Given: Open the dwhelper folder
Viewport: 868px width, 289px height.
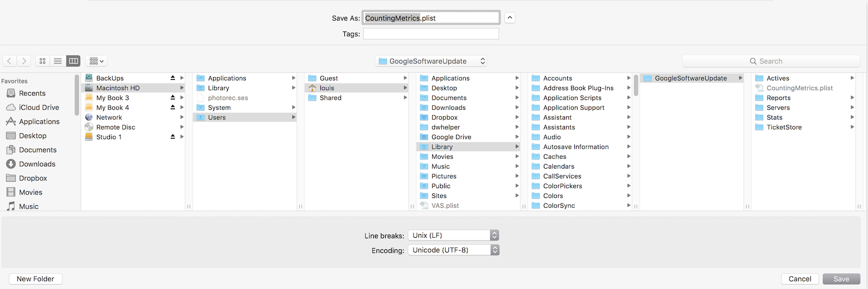Looking at the screenshot, I should 469,127.
